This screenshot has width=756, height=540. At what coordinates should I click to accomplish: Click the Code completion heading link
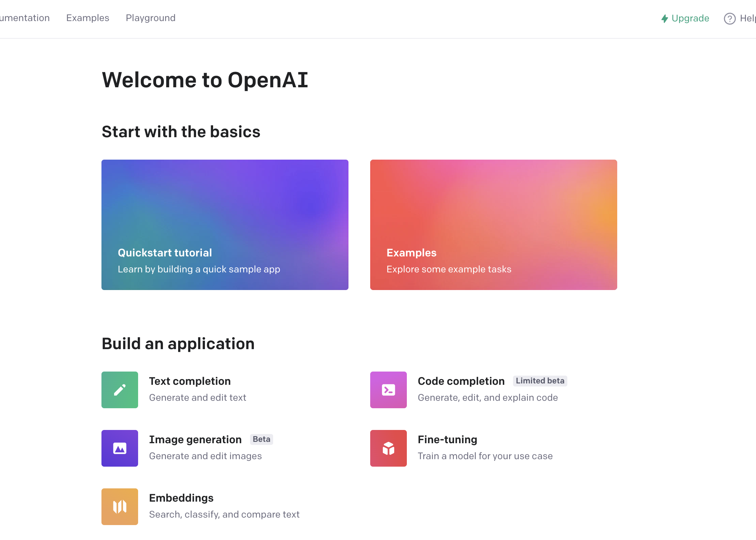[461, 381]
